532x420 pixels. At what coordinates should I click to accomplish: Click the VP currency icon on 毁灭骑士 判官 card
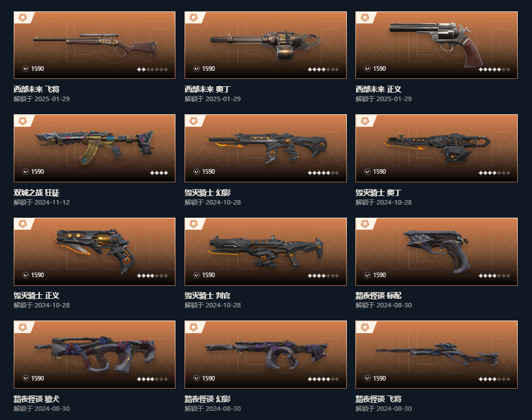(197, 275)
